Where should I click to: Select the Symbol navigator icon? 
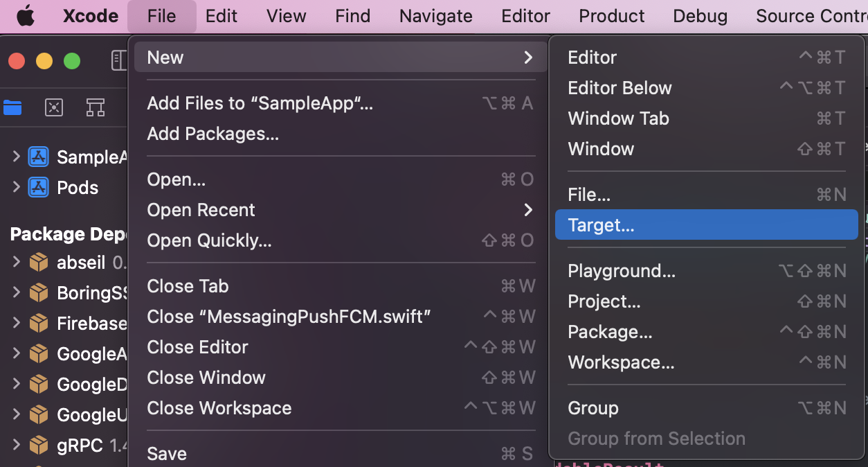click(x=96, y=107)
